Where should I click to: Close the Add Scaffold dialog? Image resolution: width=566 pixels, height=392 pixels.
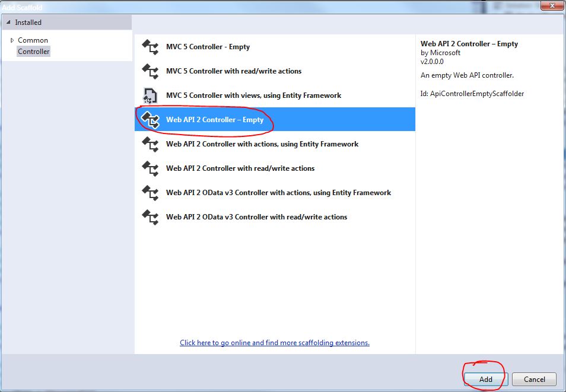(x=552, y=5)
